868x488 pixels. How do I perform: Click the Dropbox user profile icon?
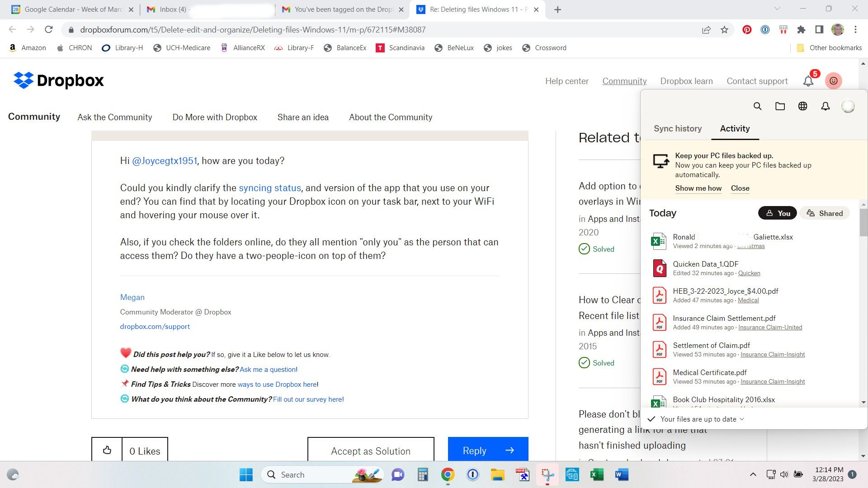point(835,80)
